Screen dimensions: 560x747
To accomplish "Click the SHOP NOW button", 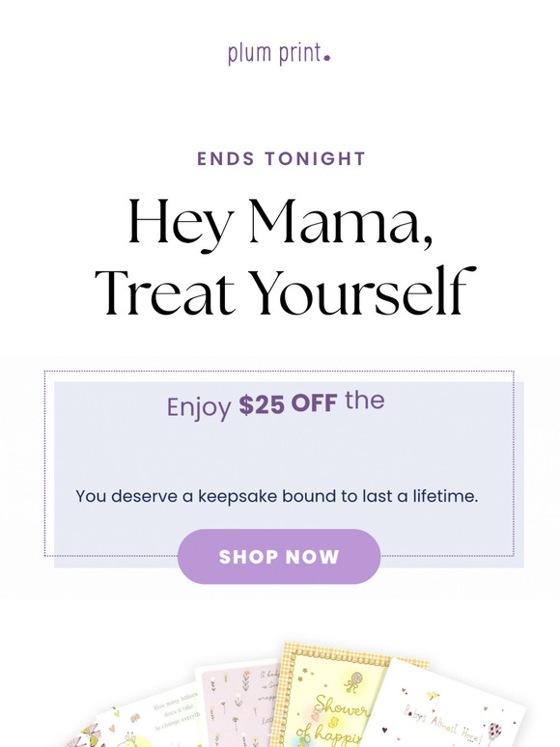I will [279, 557].
